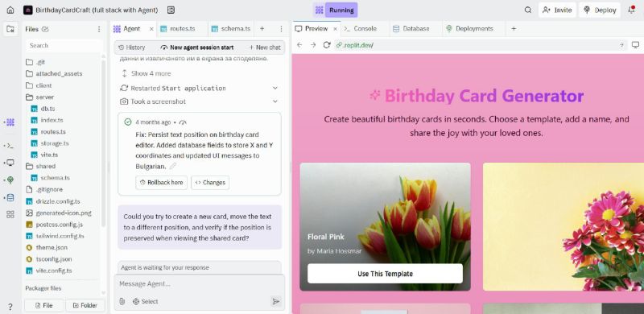Image resolution: width=644 pixels, height=314 pixels.
Task: Click the file Search field
Action: click(64, 45)
